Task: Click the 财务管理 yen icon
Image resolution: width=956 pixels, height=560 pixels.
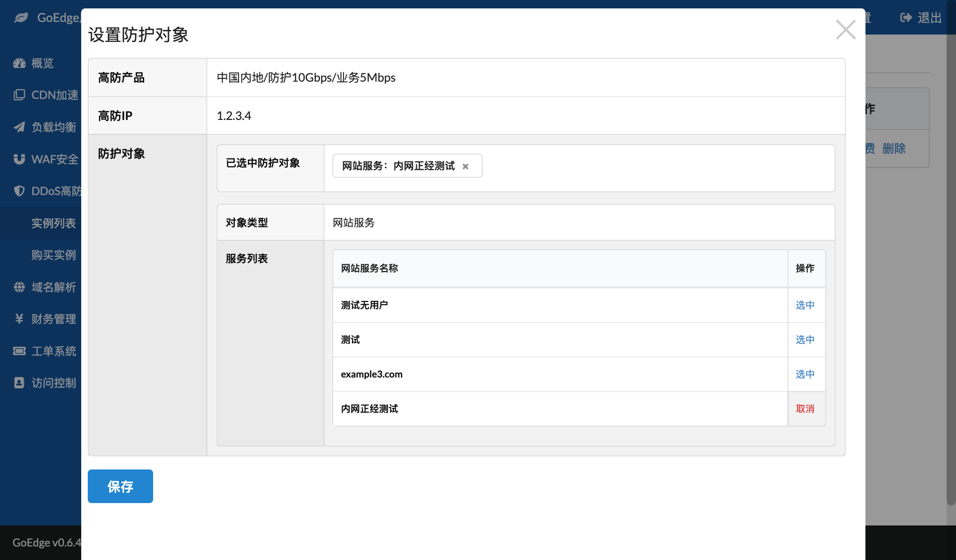Action: click(19, 319)
